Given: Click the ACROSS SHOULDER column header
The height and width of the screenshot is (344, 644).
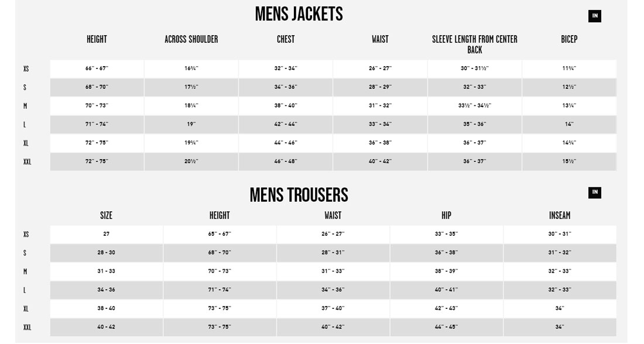Looking at the screenshot, I should pos(192,39).
